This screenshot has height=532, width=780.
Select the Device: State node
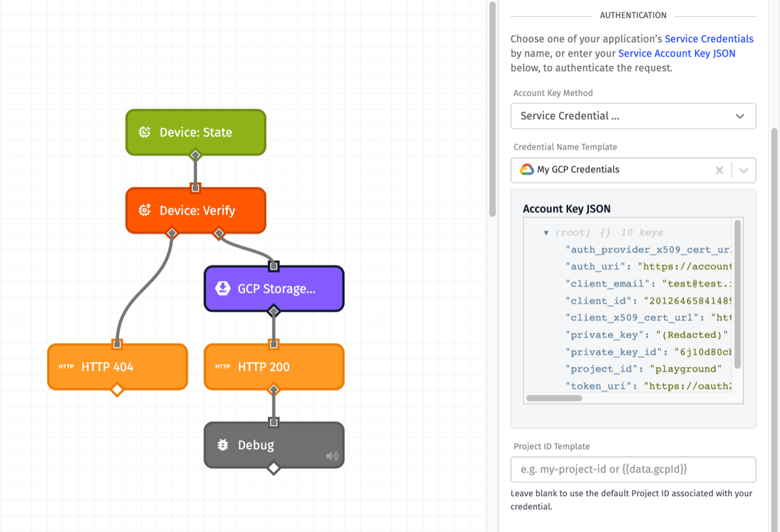tap(196, 133)
